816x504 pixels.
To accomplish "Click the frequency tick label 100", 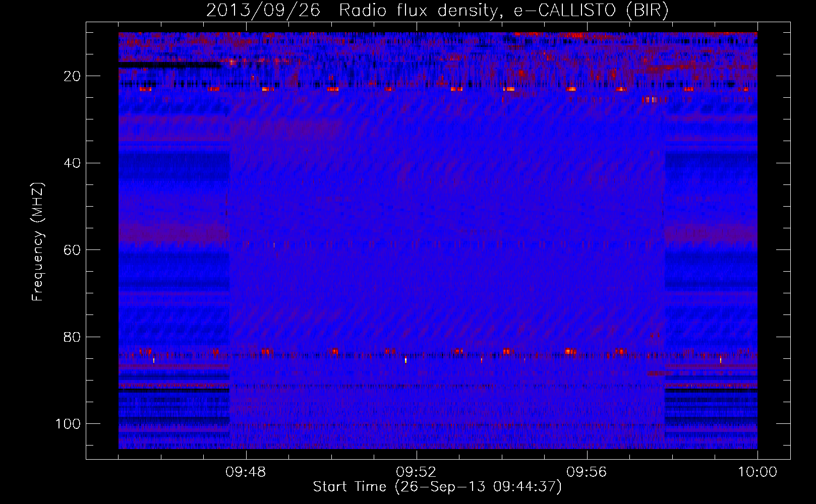I will (69, 424).
